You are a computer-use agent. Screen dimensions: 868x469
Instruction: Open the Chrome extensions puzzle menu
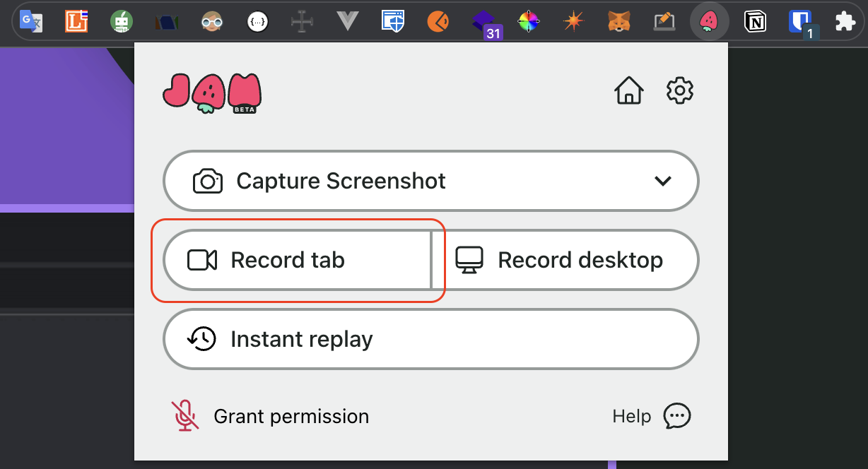845,21
